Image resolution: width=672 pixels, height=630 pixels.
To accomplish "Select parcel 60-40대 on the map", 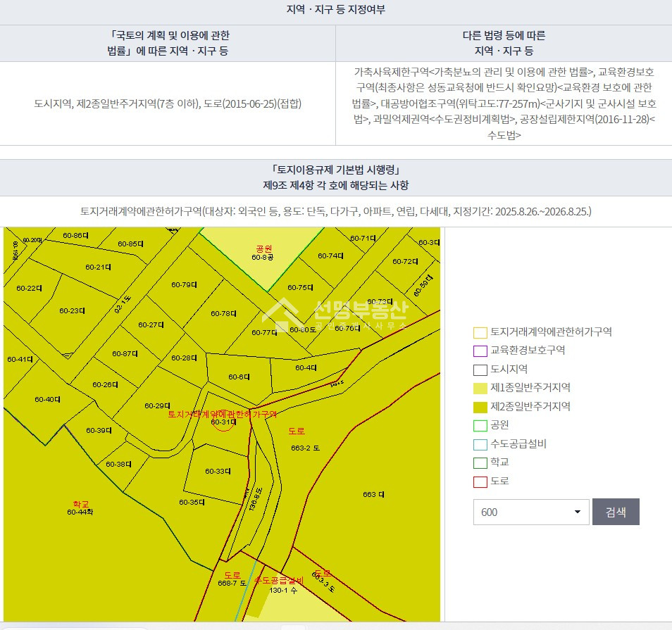I will pos(47,399).
